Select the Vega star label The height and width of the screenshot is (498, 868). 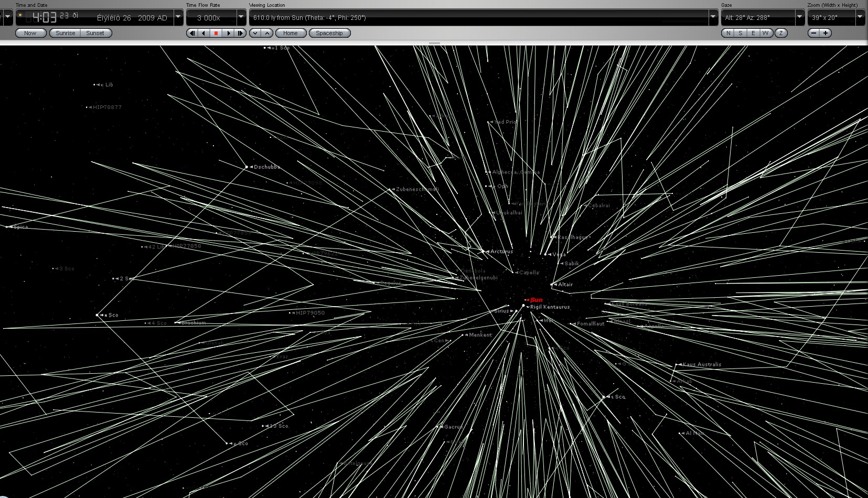click(x=559, y=255)
